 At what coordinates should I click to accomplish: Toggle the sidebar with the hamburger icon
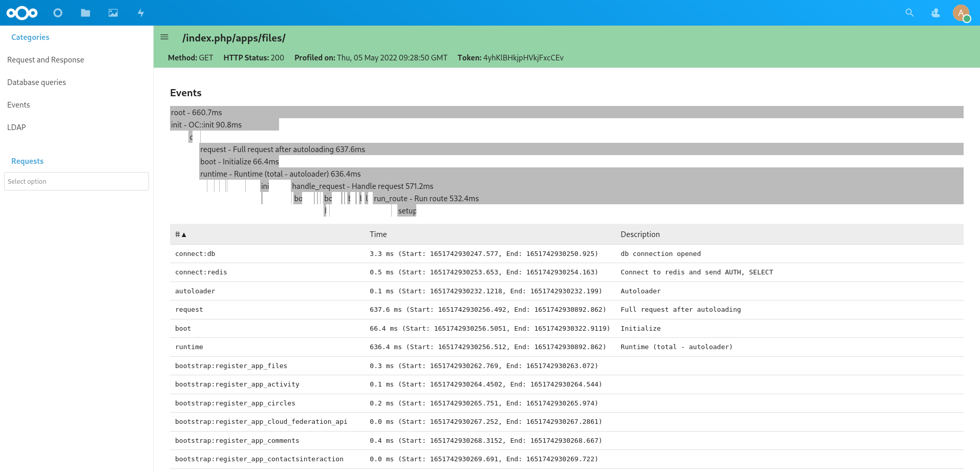point(164,37)
